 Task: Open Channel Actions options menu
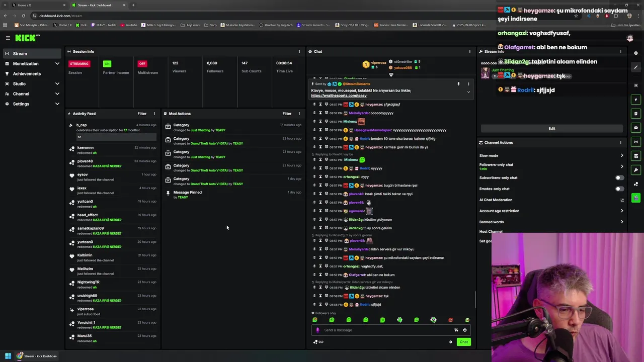(x=620, y=142)
